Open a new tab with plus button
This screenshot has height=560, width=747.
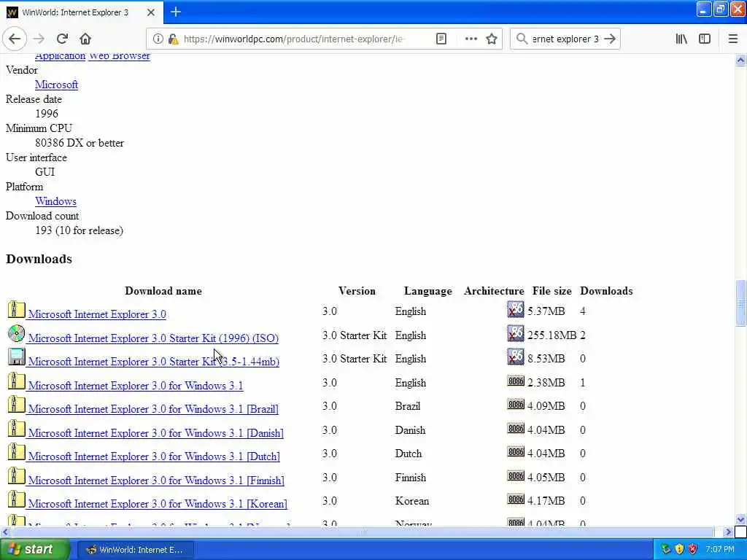tap(176, 12)
